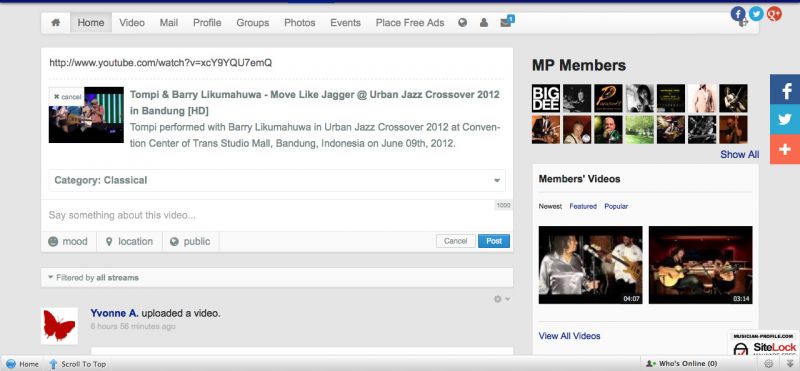Click Home in the bottom bar
Image resolution: width=800 pixels, height=371 pixels.
coord(22,364)
